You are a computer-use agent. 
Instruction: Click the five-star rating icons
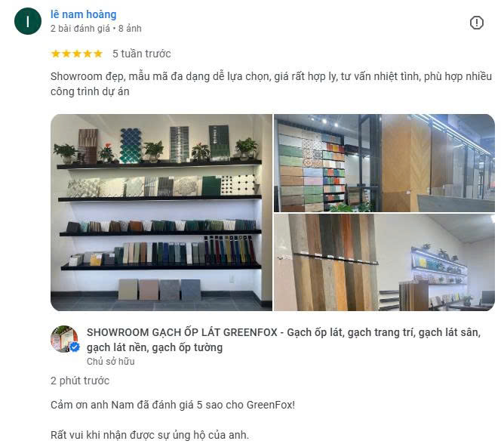click(x=77, y=54)
